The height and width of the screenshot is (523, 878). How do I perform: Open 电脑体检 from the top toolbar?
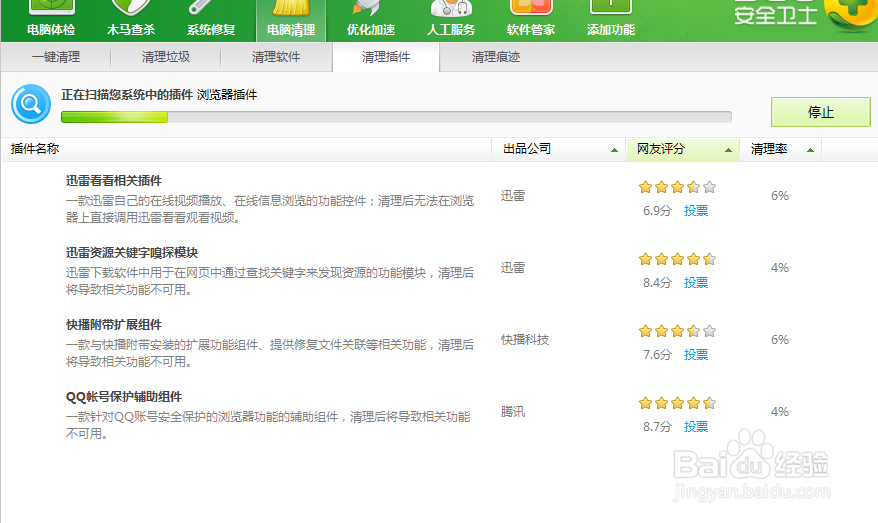coord(51,20)
